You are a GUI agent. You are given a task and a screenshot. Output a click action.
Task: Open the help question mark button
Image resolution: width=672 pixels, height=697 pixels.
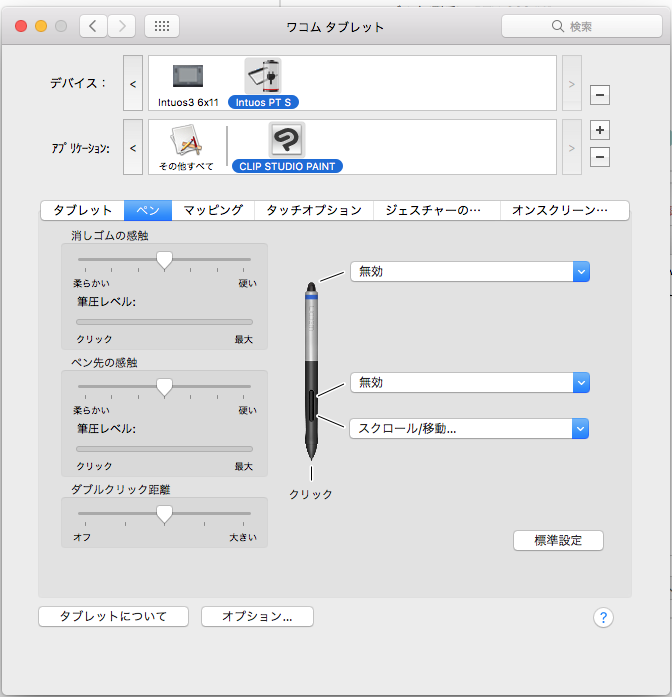[x=602, y=617]
